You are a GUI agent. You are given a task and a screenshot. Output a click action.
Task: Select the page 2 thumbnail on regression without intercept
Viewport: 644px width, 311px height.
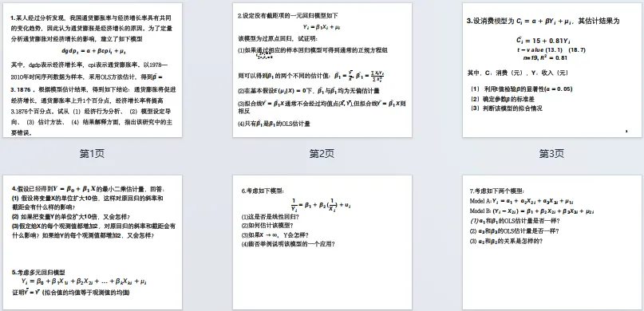point(322,70)
